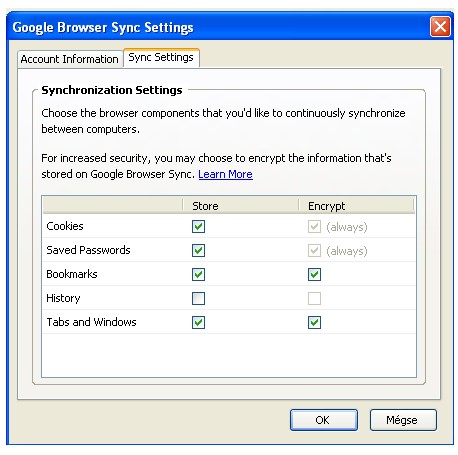This screenshot has width=458, height=455.
Task: Select the Tabs and Windows row label
Action: pos(91,322)
